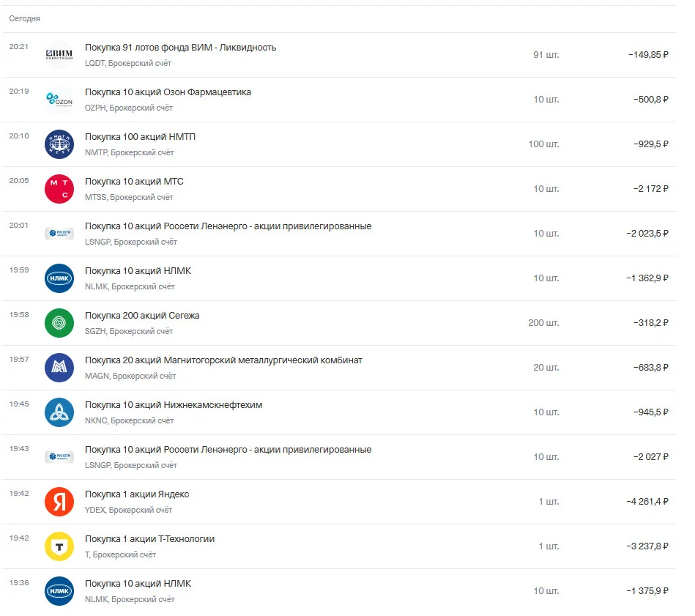The width and height of the screenshot is (695, 616).
Task: Select the red Яндекс logo
Action: [x=59, y=502]
